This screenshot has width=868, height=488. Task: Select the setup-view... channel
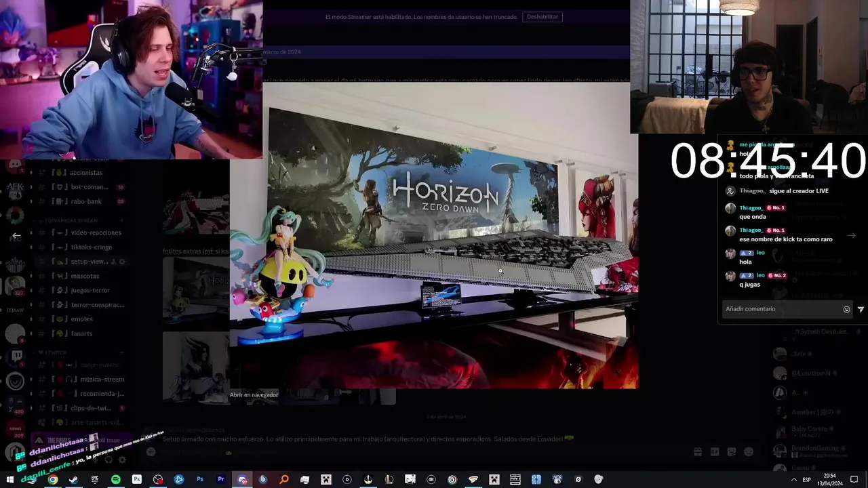coord(80,262)
